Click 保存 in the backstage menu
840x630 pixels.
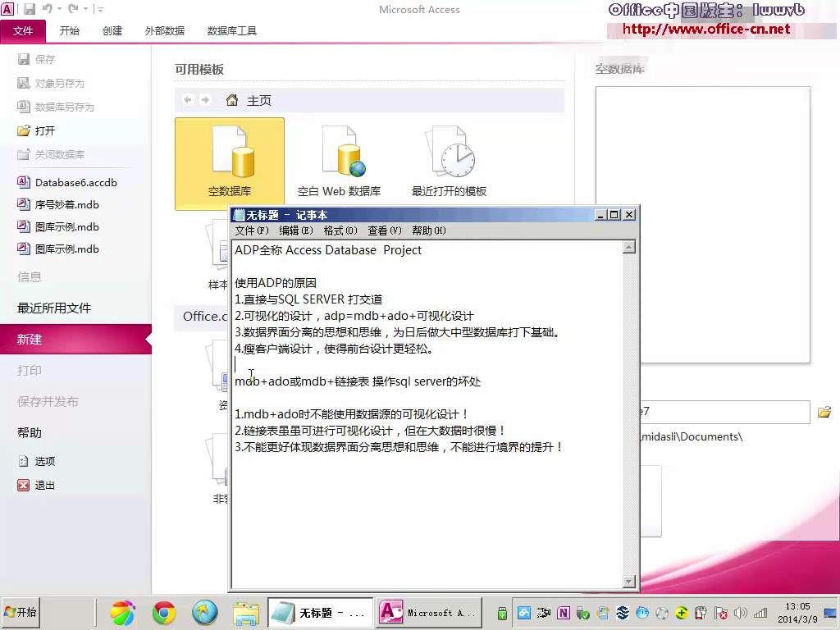click(x=36, y=59)
